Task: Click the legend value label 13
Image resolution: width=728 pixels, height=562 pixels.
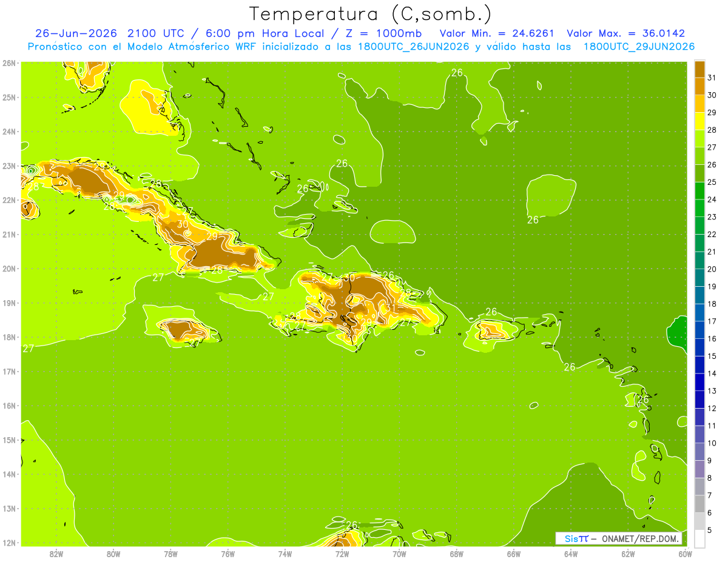Action: click(x=712, y=391)
